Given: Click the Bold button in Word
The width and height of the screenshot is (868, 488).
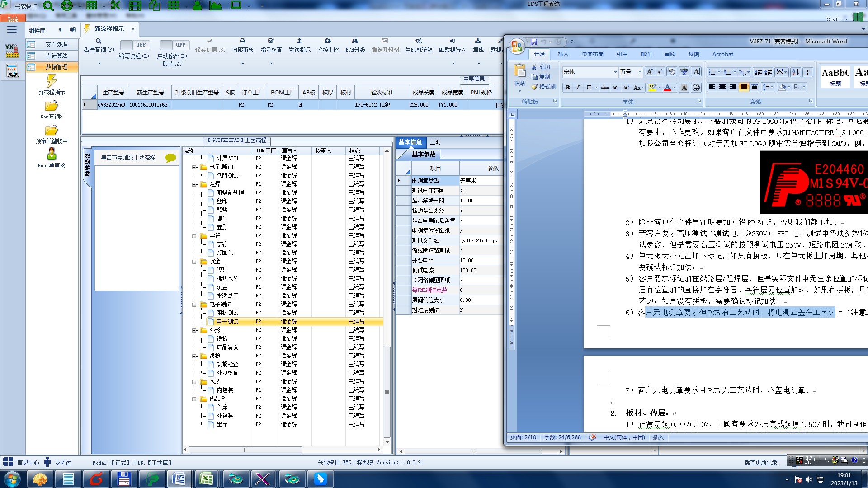Looking at the screenshot, I should point(567,88).
